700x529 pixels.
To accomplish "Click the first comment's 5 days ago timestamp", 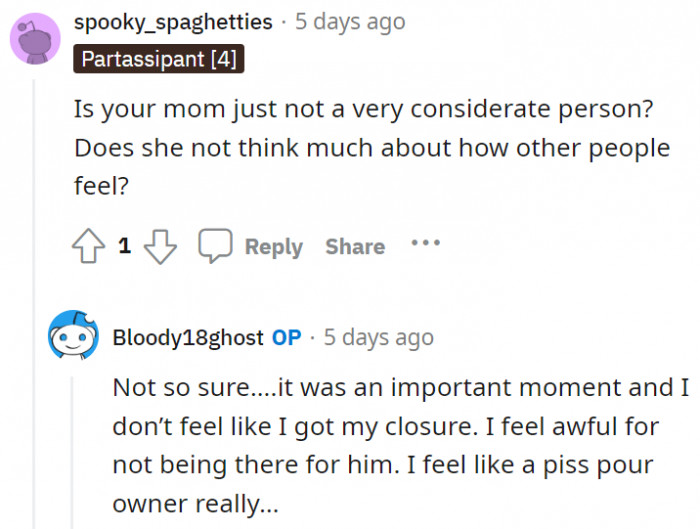I will [x=350, y=21].
